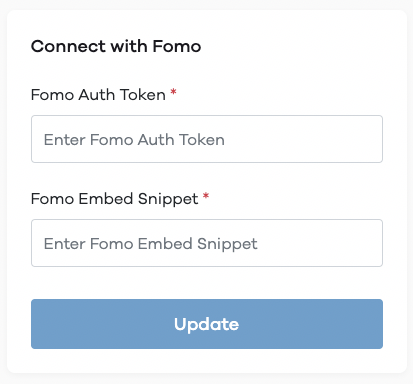Submit the form with the blue Update button
This screenshot has height=384, width=413.
pos(207,324)
